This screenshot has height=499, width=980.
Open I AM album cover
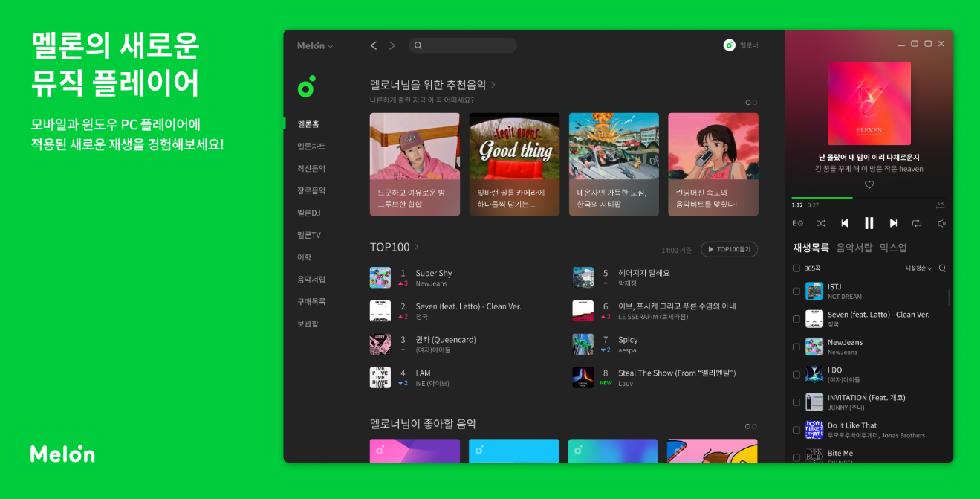(380, 378)
